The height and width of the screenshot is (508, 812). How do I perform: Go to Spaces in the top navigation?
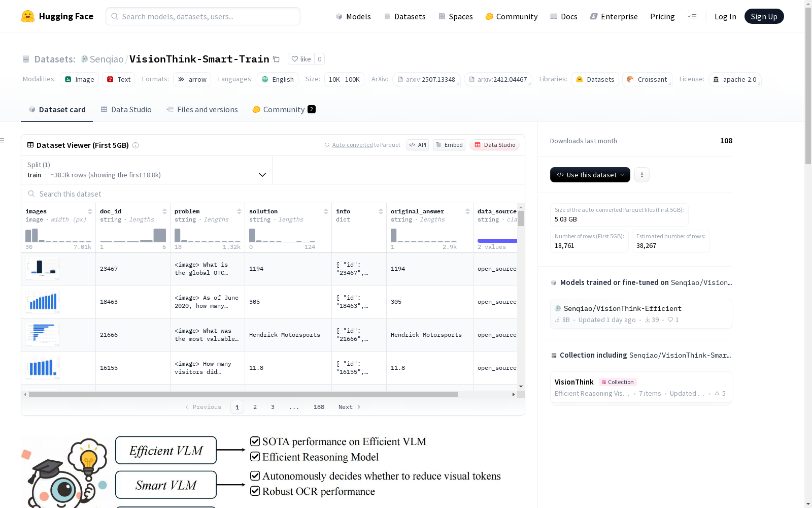tap(455, 16)
